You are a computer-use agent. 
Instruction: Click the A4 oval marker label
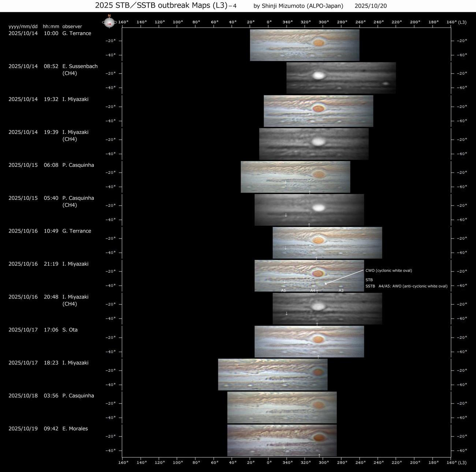click(313, 291)
